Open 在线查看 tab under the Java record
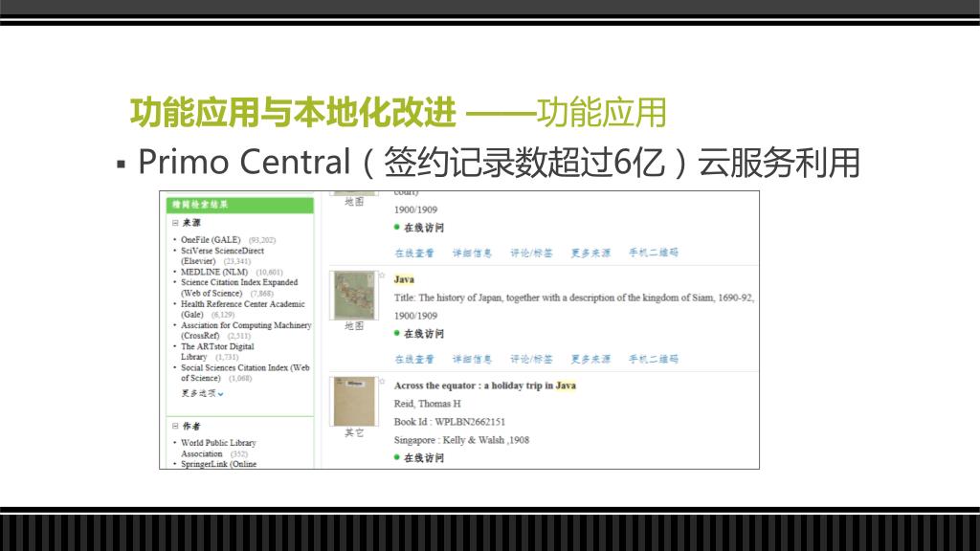The image size is (980, 551). pos(414,360)
